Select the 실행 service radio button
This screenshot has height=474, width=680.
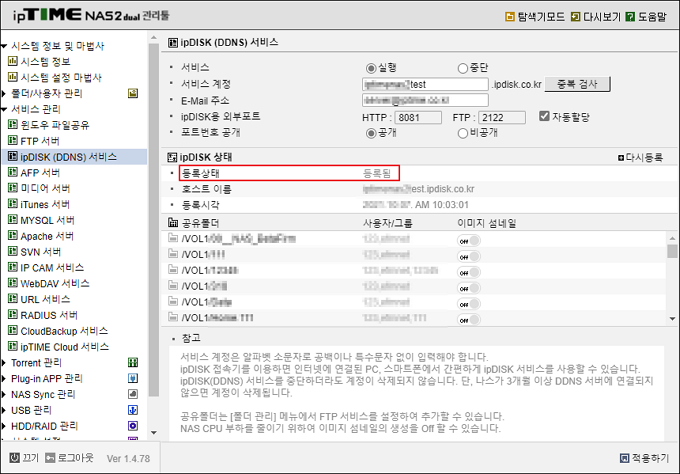click(x=371, y=68)
